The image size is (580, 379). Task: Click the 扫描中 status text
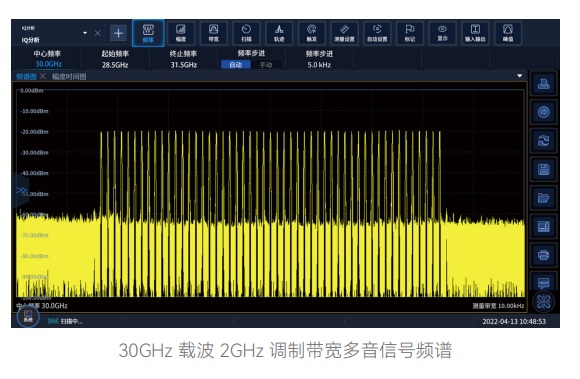[71, 321]
